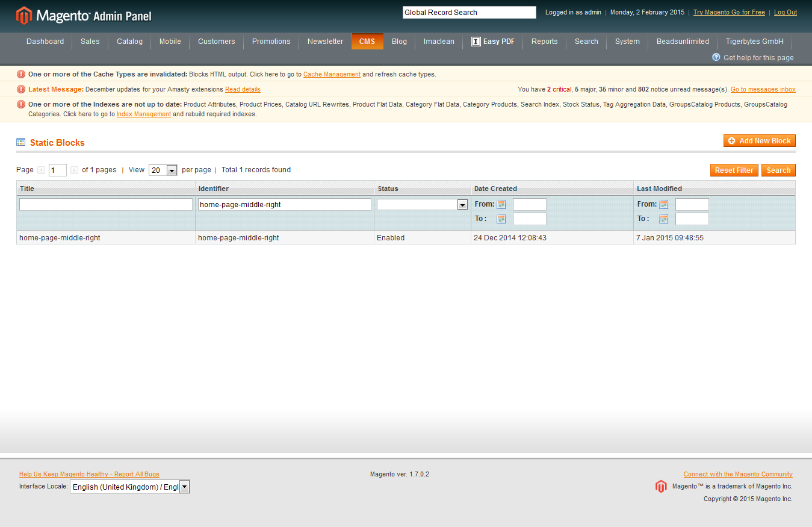Open the Beadsunlimited menu
The width and height of the screenshot is (812, 527).
pyautogui.click(x=683, y=42)
